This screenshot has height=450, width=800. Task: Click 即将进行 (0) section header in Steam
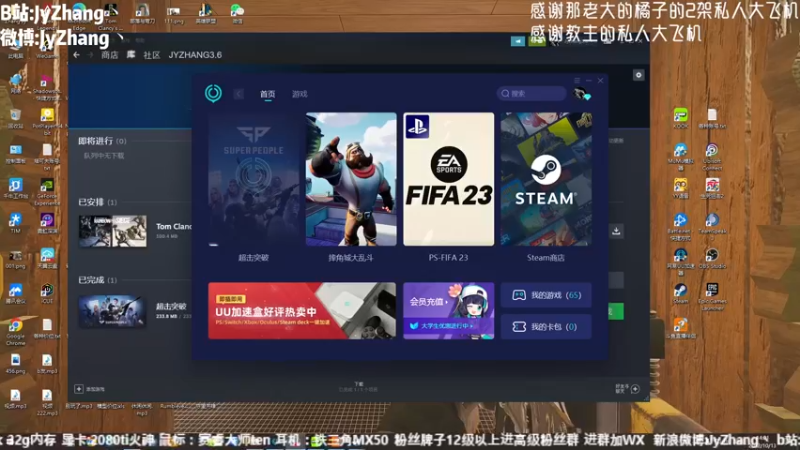pyautogui.click(x=102, y=141)
